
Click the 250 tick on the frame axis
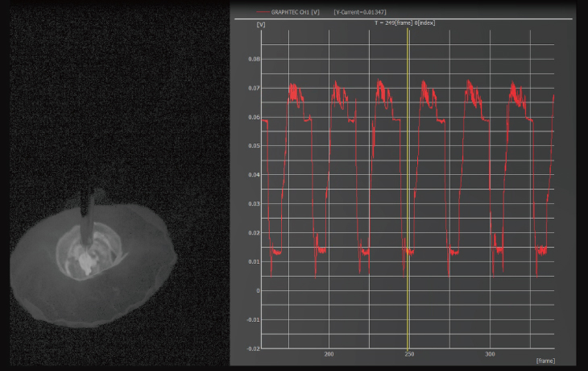pyautogui.click(x=409, y=355)
